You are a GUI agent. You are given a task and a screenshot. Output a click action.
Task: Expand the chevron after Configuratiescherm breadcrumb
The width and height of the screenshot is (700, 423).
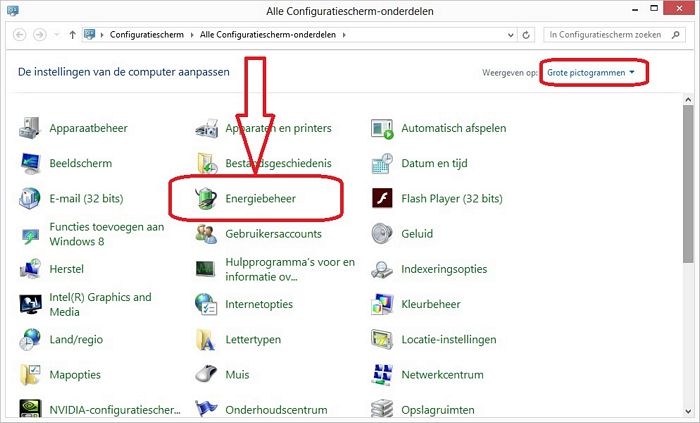(x=192, y=35)
